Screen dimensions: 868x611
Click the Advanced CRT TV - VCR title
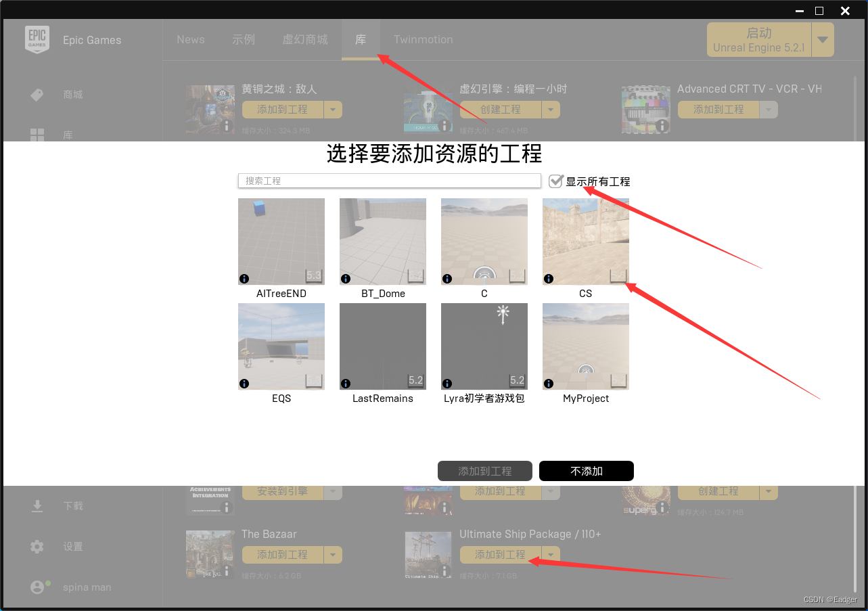tap(750, 89)
